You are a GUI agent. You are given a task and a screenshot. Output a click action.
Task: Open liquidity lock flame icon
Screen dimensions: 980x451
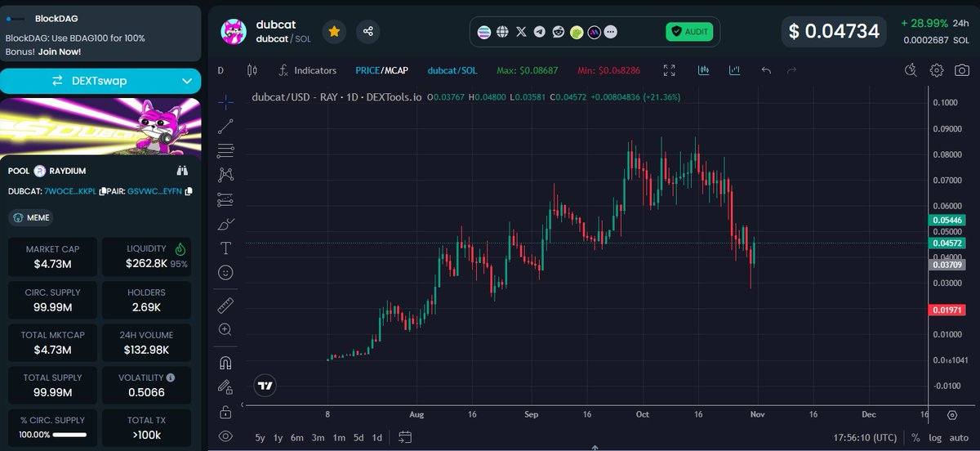pyautogui.click(x=180, y=249)
